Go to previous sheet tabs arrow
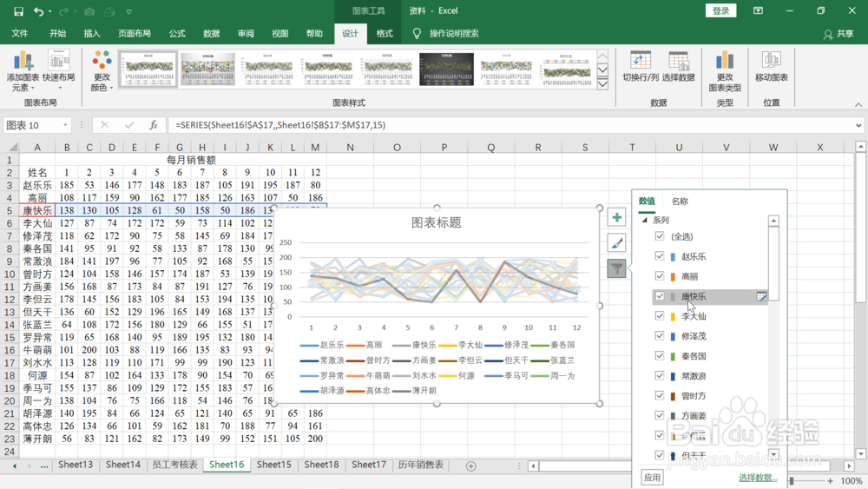Viewport: 868px width, 489px height. [x=15, y=466]
